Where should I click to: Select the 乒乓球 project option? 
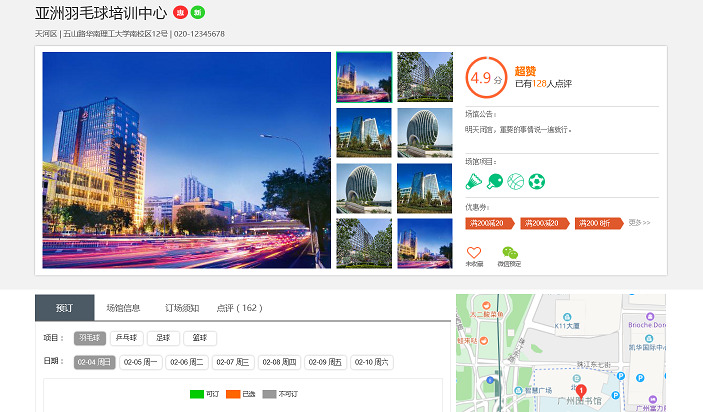(x=126, y=338)
